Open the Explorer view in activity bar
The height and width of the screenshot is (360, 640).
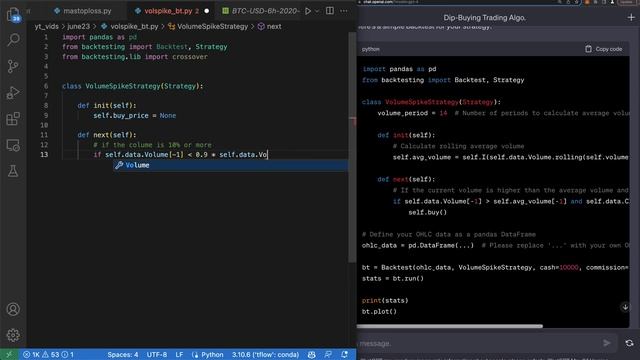pyautogui.click(x=13, y=15)
